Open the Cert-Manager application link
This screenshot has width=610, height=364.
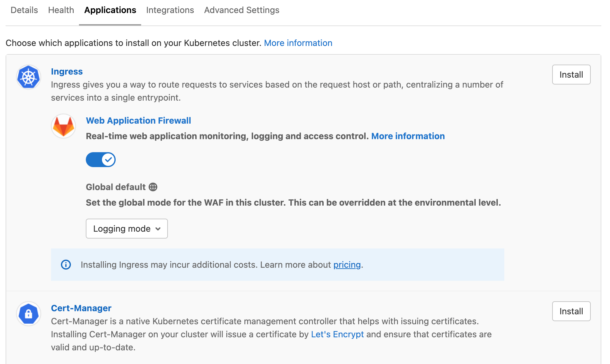[x=81, y=308]
